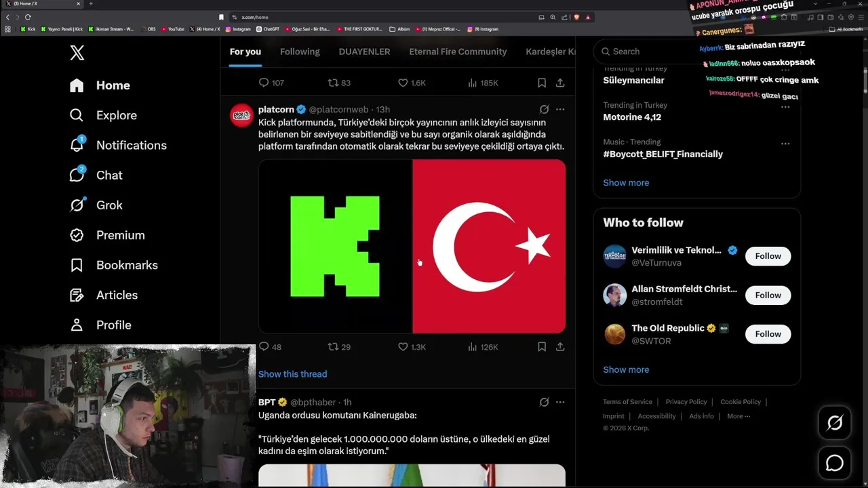The height and width of the screenshot is (488, 868).
Task: Switch to the Following tab
Action: click(300, 52)
